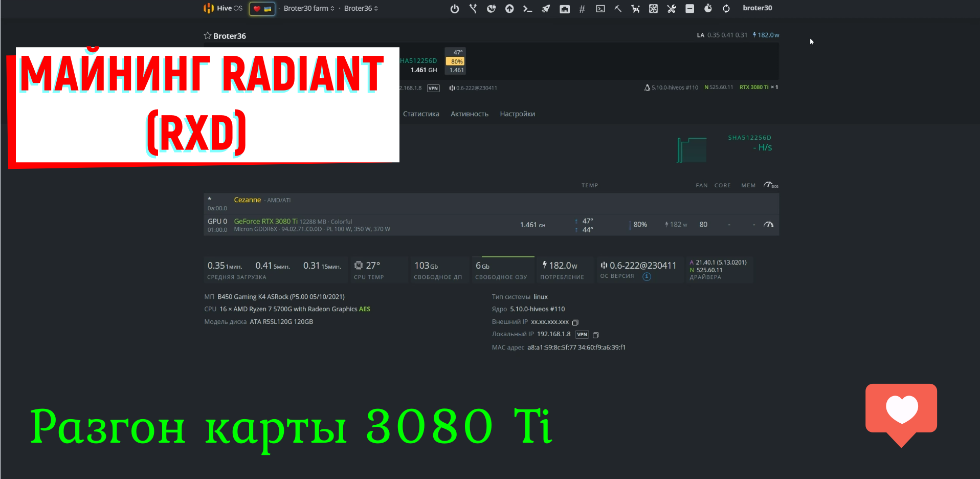Click the kernel 5.10.0-hiveos #110 in summary bar
The image size is (980, 479).
pyautogui.click(x=671, y=88)
